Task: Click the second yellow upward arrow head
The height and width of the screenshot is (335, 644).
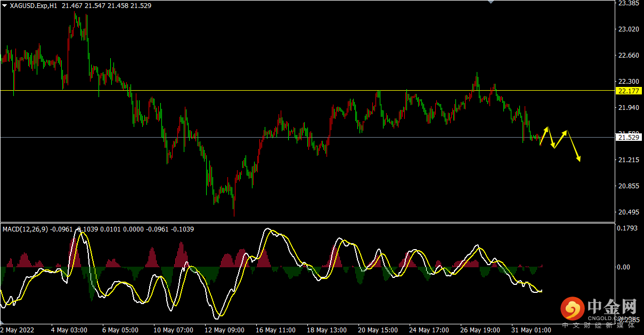Action: 566,131
